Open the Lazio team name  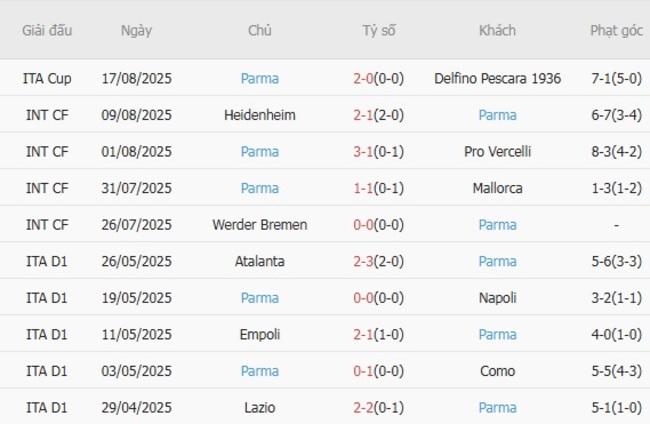pos(260,407)
